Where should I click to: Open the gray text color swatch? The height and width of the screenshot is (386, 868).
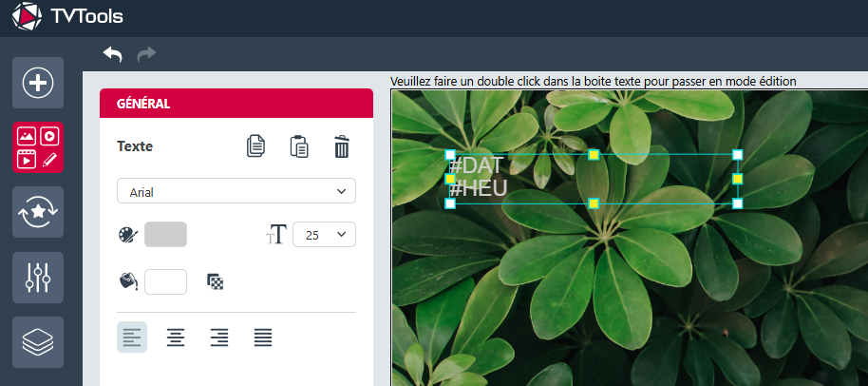(x=165, y=234)
